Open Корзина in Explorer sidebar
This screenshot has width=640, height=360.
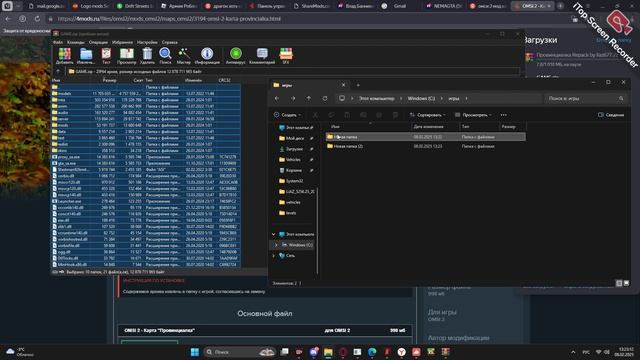[x=293, y=170]
